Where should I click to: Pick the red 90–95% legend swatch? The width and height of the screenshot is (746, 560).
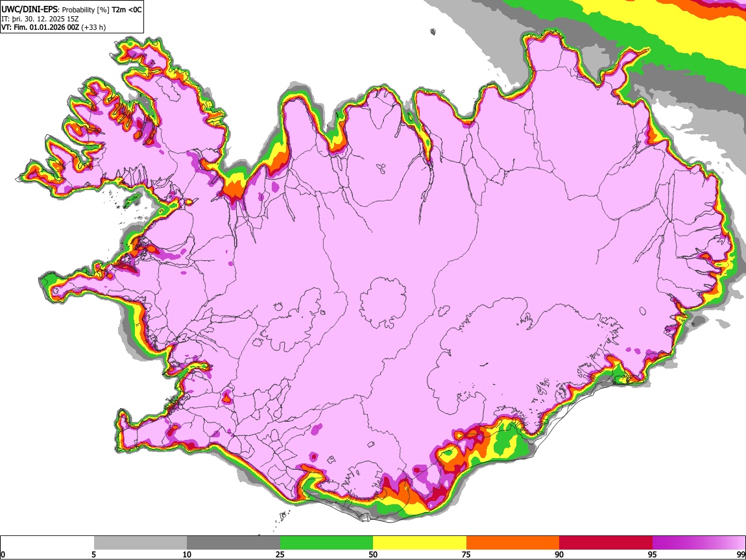pyautogui.click(x=606, y=542)
